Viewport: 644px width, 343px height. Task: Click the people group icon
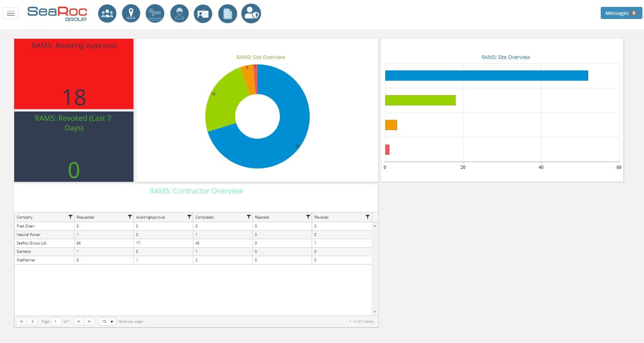coord(107,14)
